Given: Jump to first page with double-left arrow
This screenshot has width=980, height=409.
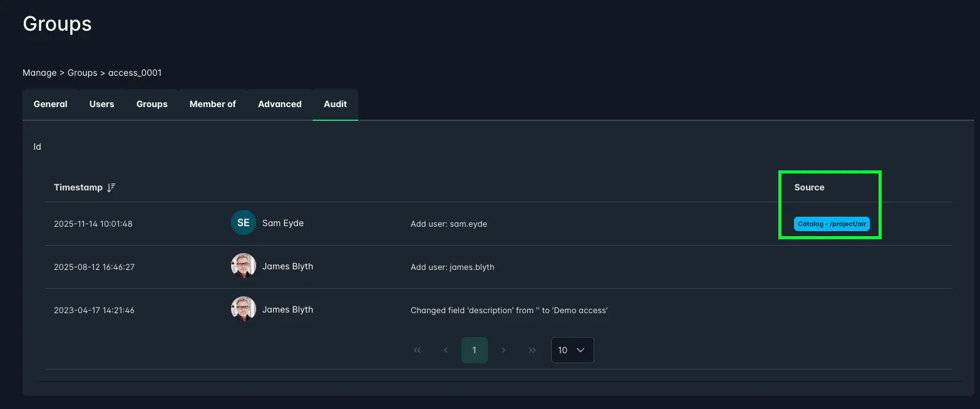Looking at the screenshot, I should (x=417, y=350).
